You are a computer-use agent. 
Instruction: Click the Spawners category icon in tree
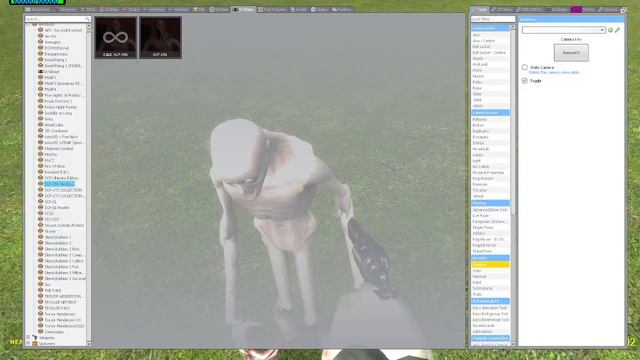pos(35,343)
